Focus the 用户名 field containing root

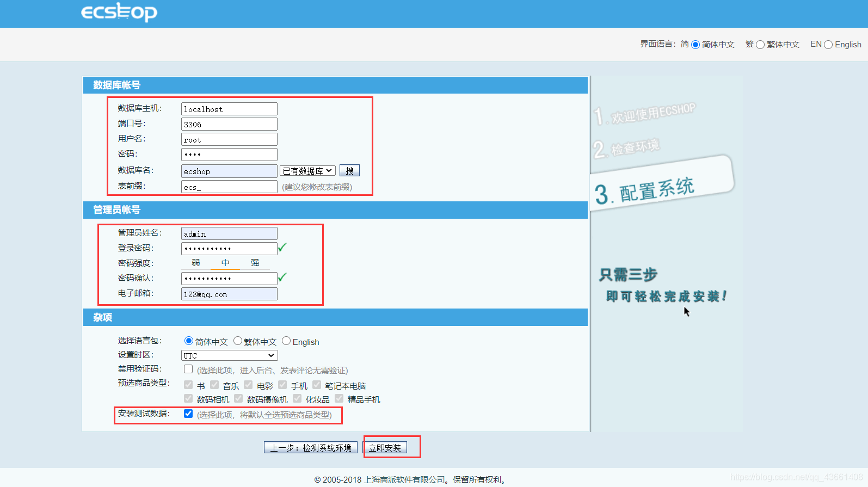click(229, 139)
